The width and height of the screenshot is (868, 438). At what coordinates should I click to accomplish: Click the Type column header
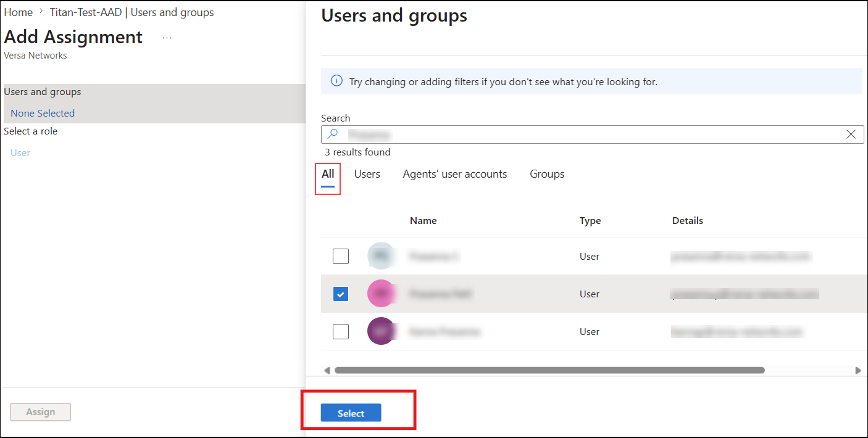coord(590,220)
